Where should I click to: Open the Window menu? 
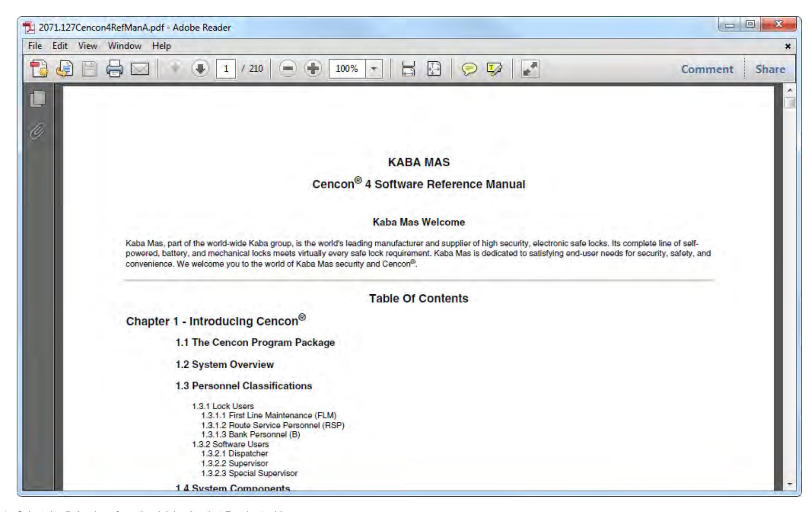point(124,46)
